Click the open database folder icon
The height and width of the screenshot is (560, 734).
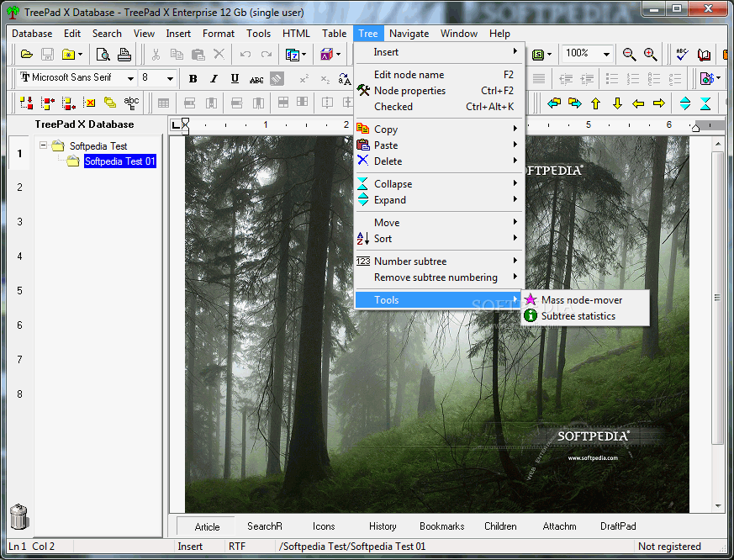tap(27, 55)
